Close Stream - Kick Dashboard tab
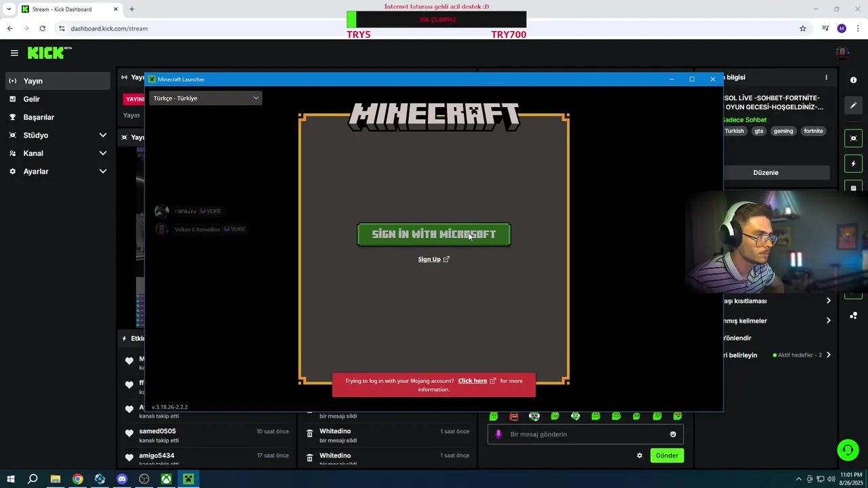This screenshot has width=868, height=488. 115,9
